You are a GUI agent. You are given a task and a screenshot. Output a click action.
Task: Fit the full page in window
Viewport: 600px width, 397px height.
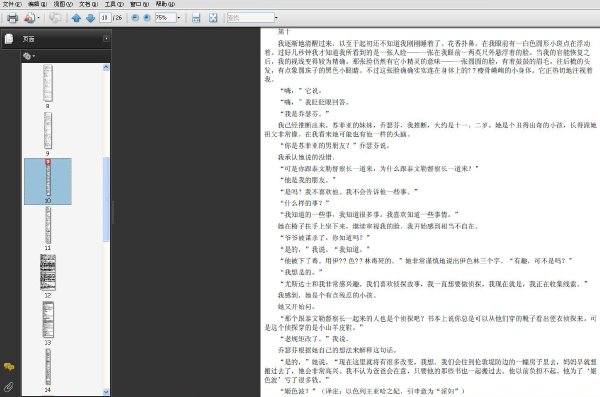tap(213, 18)
